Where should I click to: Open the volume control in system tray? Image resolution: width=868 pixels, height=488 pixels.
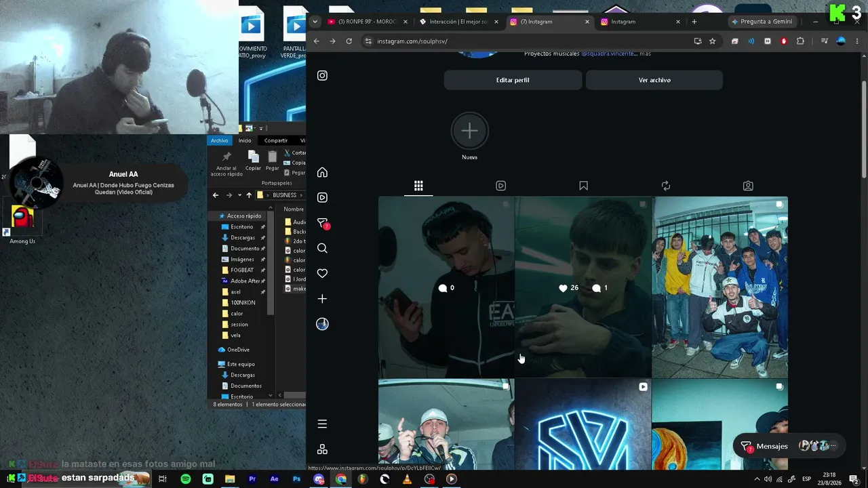tap(768, 479)
